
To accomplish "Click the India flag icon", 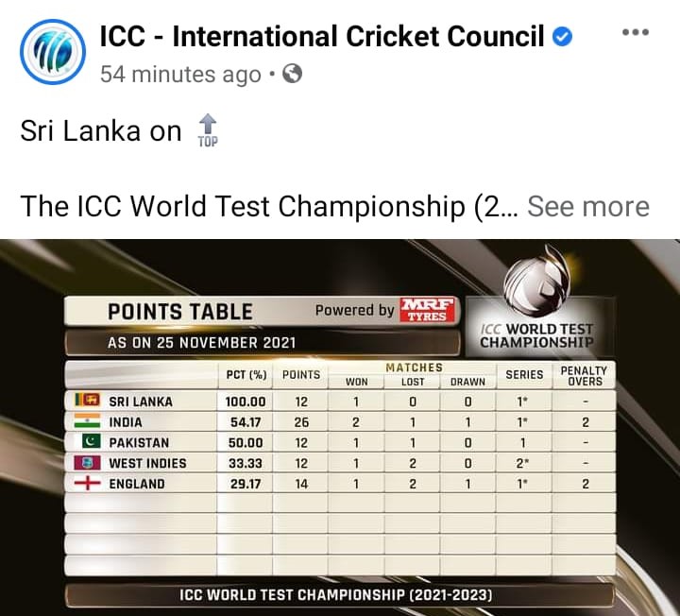I will (87, 420).
